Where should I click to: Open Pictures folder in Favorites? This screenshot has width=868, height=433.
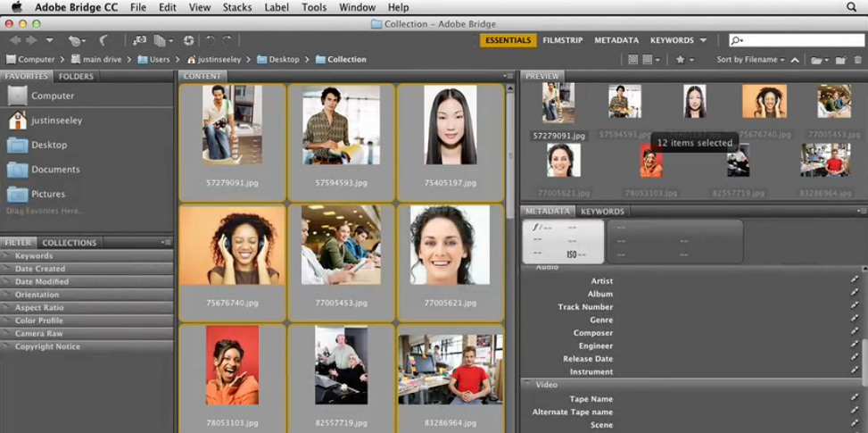[x=36, y=194]
